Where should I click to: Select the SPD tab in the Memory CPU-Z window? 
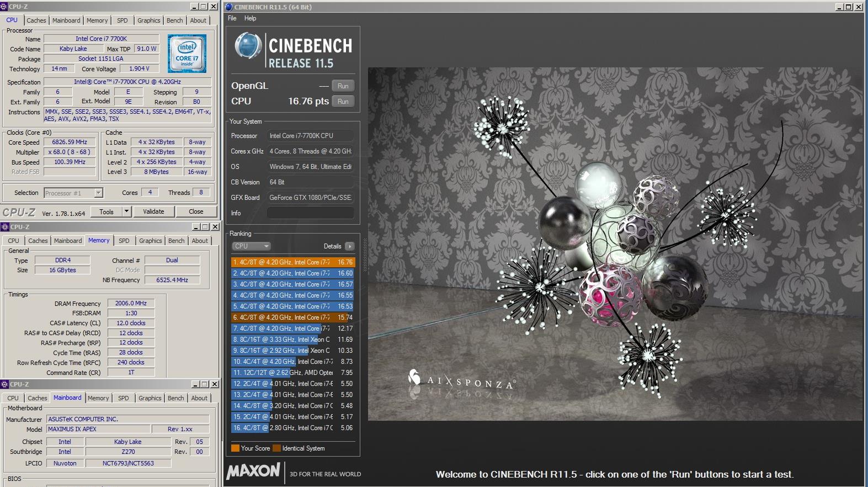[124, 241]
